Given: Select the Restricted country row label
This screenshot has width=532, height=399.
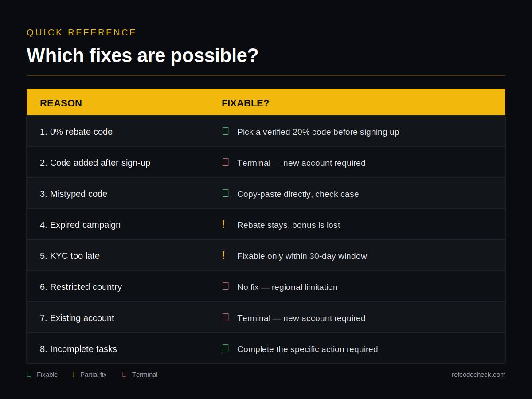Looking at the screenshot, I should click(x=81, y=287).
